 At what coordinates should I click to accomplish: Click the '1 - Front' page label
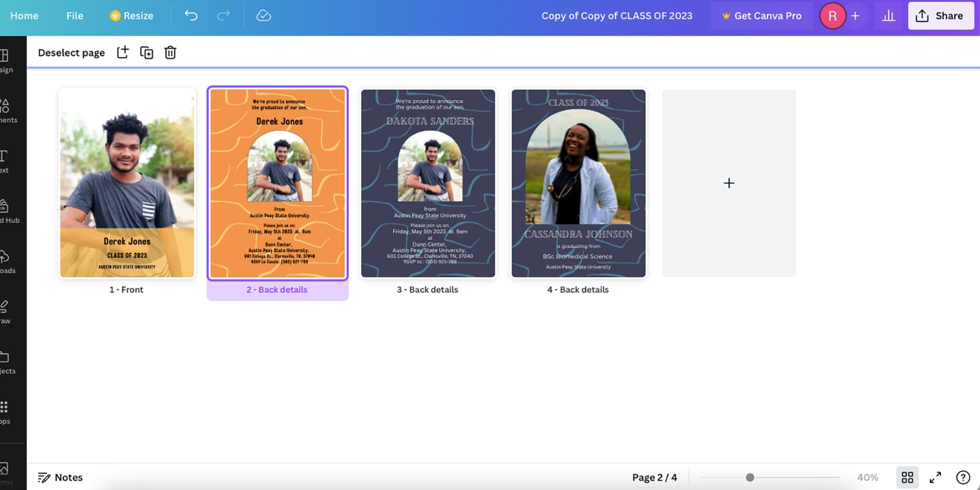(x=126, y=289)
